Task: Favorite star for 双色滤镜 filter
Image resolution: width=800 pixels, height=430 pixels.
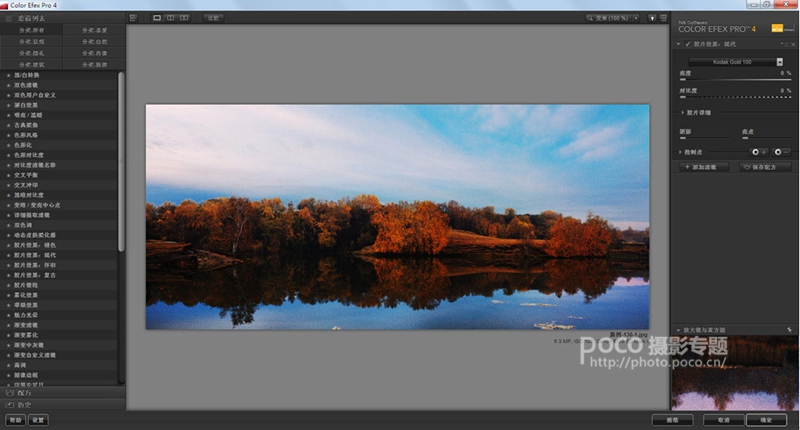Action: coord(8,85)
